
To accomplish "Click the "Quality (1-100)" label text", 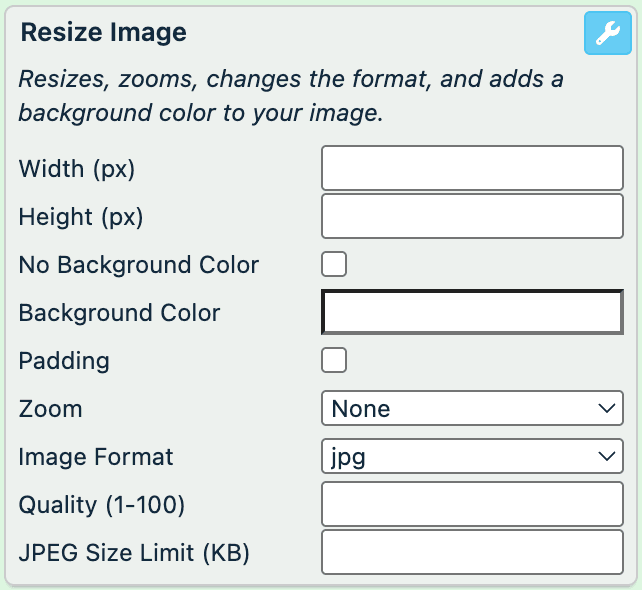I will point(102,505).
